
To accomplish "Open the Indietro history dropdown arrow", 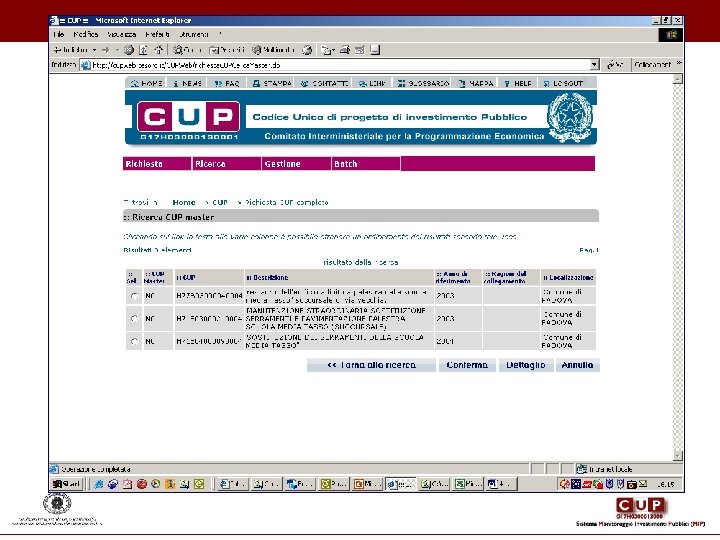I will (x=94, y=50).
